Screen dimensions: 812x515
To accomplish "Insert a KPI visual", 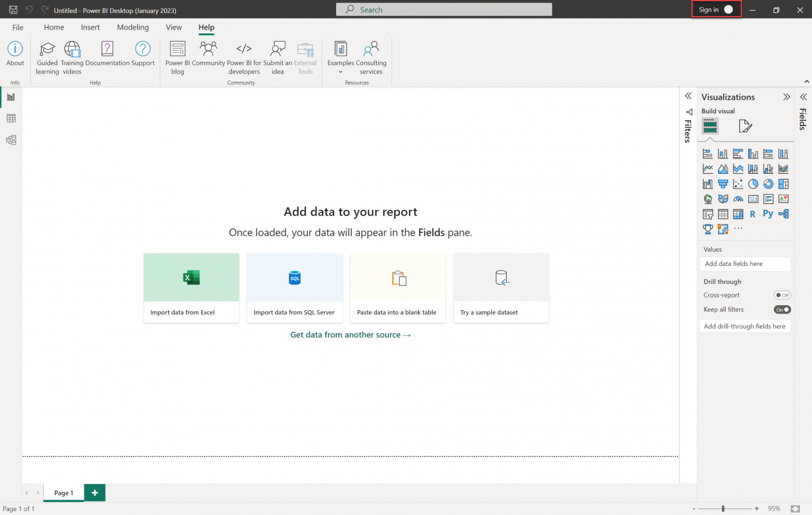I will [784, 199].
